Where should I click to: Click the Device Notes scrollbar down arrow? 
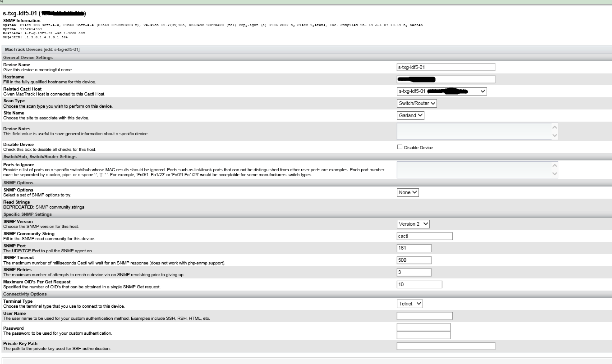pyautogui.click(x=554, y=135)
